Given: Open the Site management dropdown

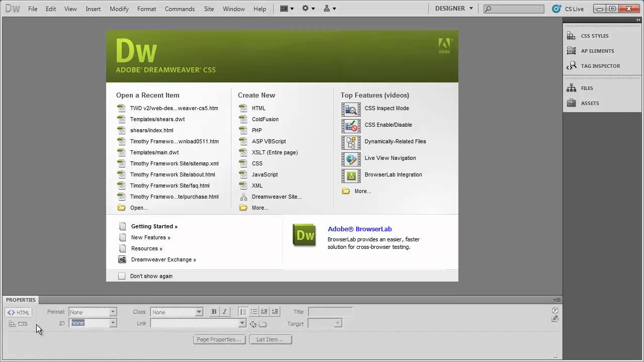Looking at the screenshot, I should pyautogui.click(x=330, y=9).
